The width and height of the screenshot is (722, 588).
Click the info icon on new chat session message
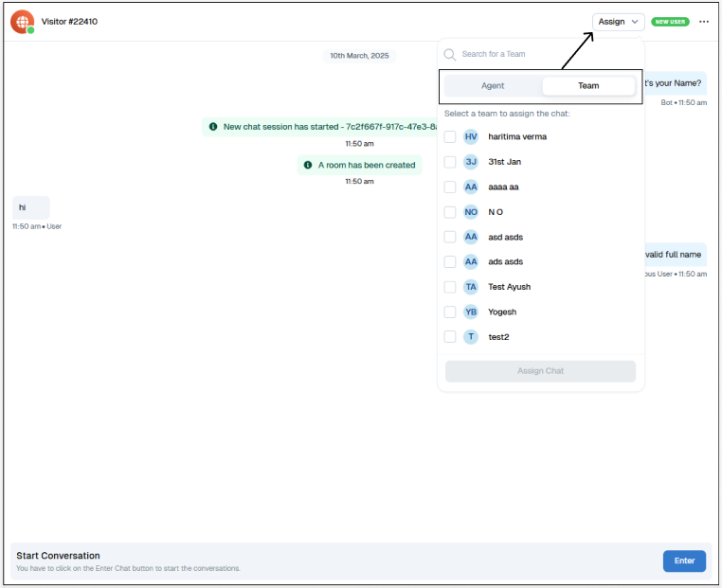pos(213,127)
